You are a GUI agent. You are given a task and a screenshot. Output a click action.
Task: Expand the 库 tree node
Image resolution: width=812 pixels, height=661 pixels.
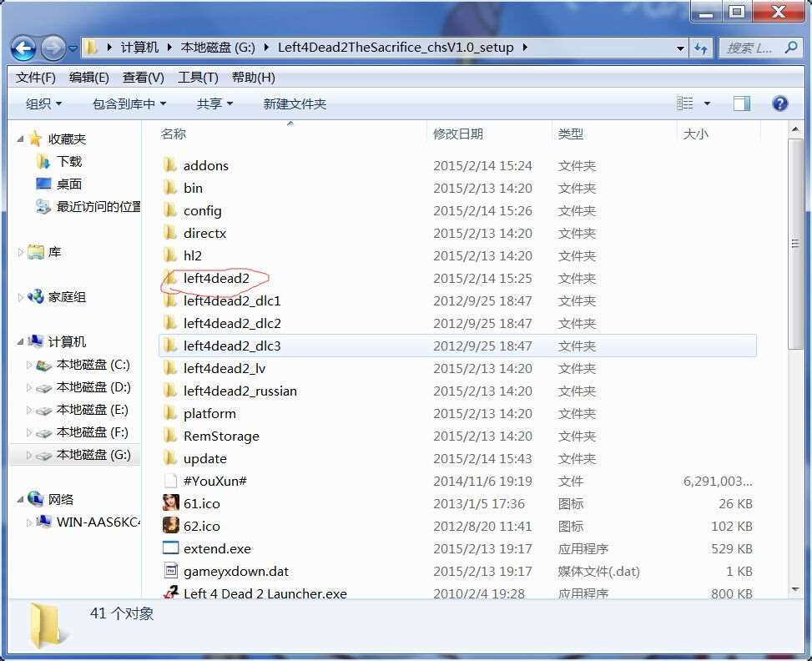(20, 252)
